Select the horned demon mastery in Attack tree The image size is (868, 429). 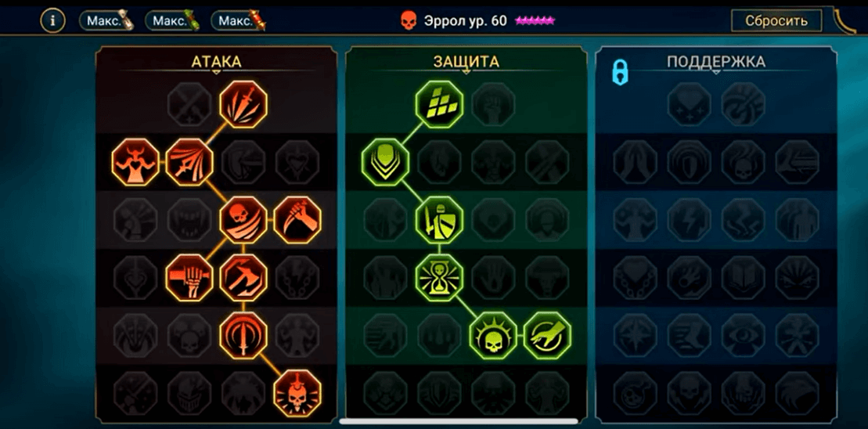tap(135, 162)
